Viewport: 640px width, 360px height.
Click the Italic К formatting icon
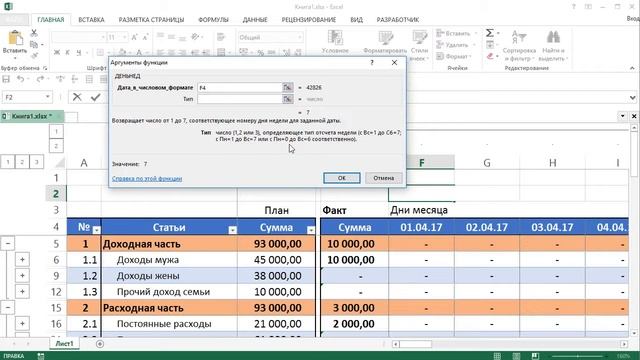point(67,52)
